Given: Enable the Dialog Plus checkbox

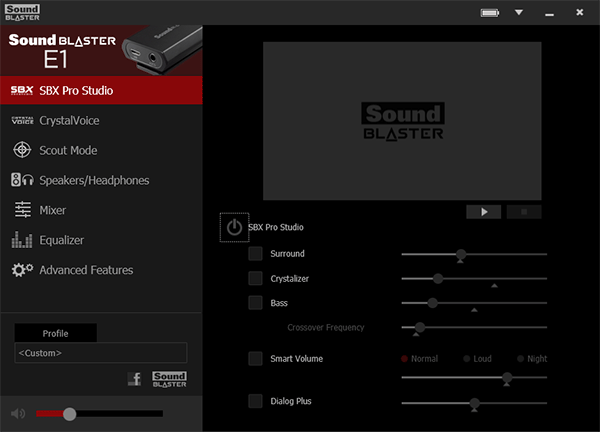Looking at the screenshot, I should click(255, 401).
